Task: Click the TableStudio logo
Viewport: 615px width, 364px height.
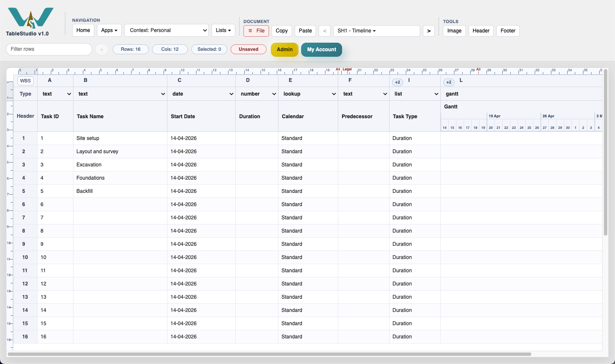Action: click(30, 18)
